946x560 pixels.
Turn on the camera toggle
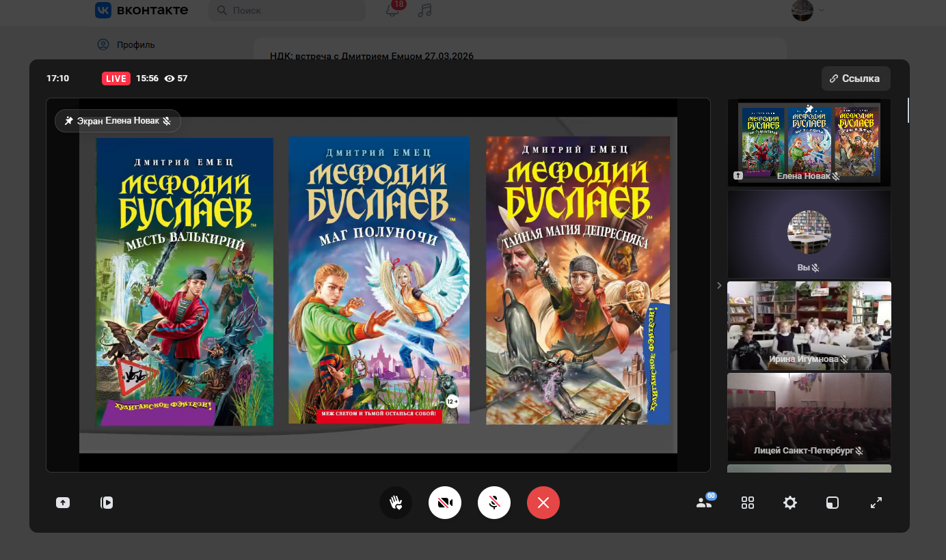tap(445, 503)
